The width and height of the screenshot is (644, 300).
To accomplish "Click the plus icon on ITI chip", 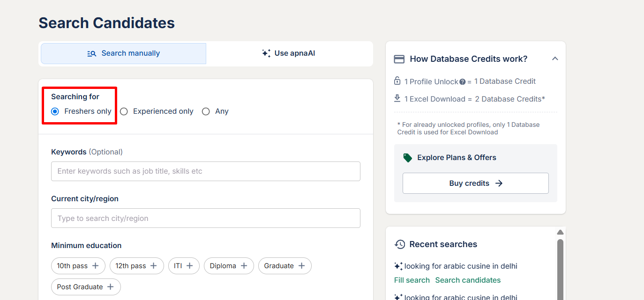I will 190,266.
